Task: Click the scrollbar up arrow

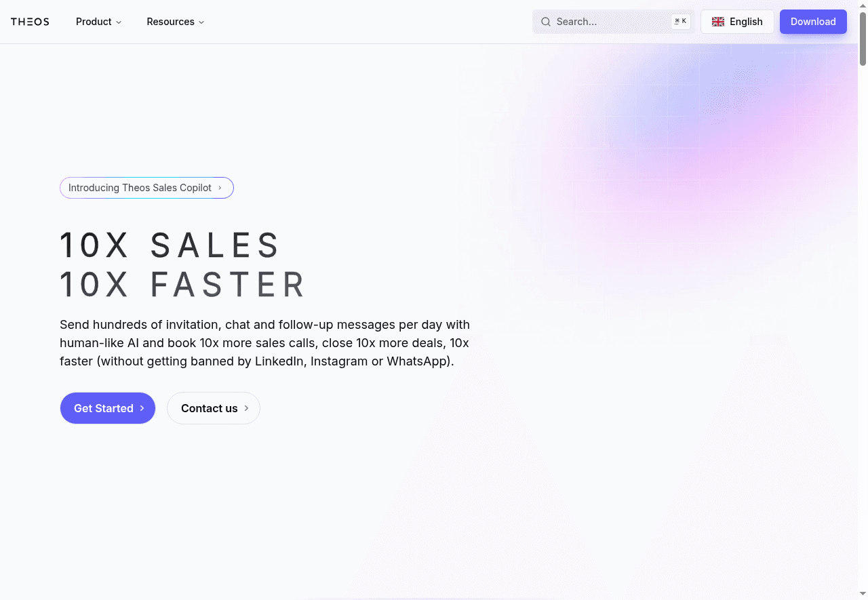Action: pyautogui.click(x=862, y=5)
